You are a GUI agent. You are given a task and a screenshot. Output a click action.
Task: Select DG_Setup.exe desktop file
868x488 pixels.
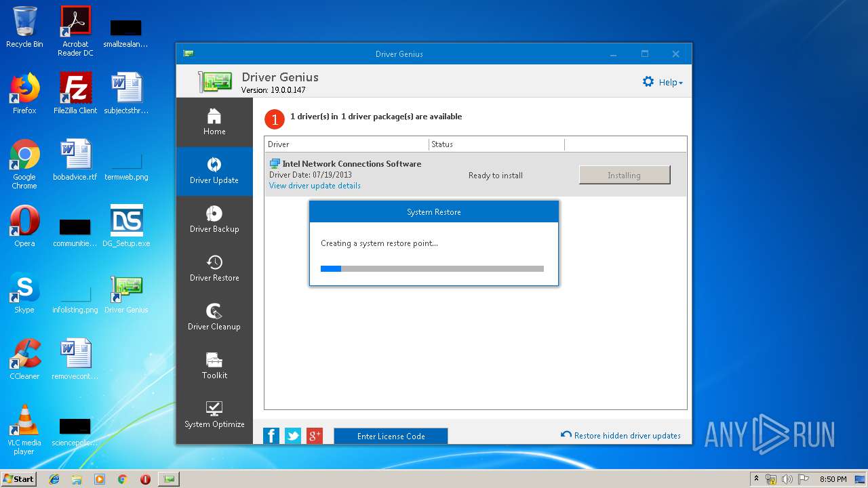click(126, 226)
